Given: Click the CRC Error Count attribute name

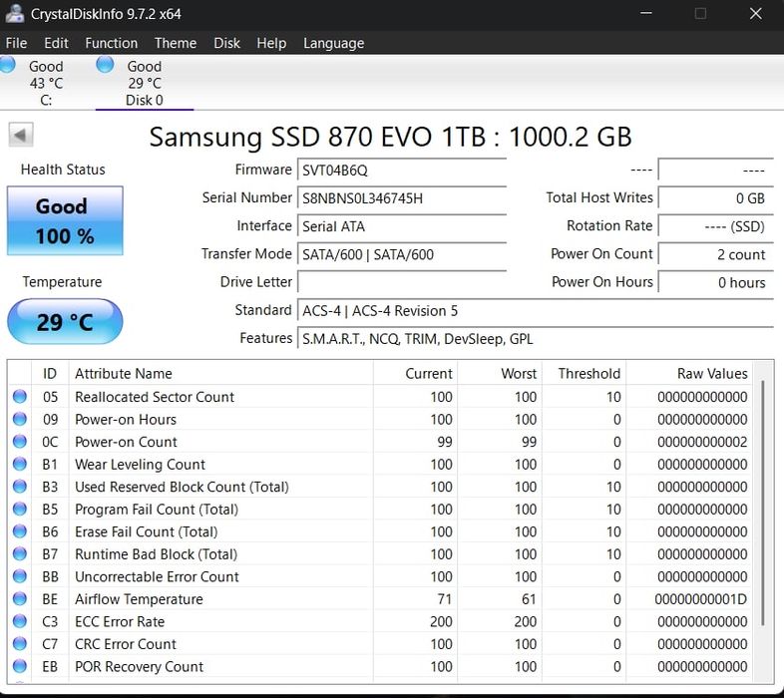Looking at the screenshot, I should point(126,644).
